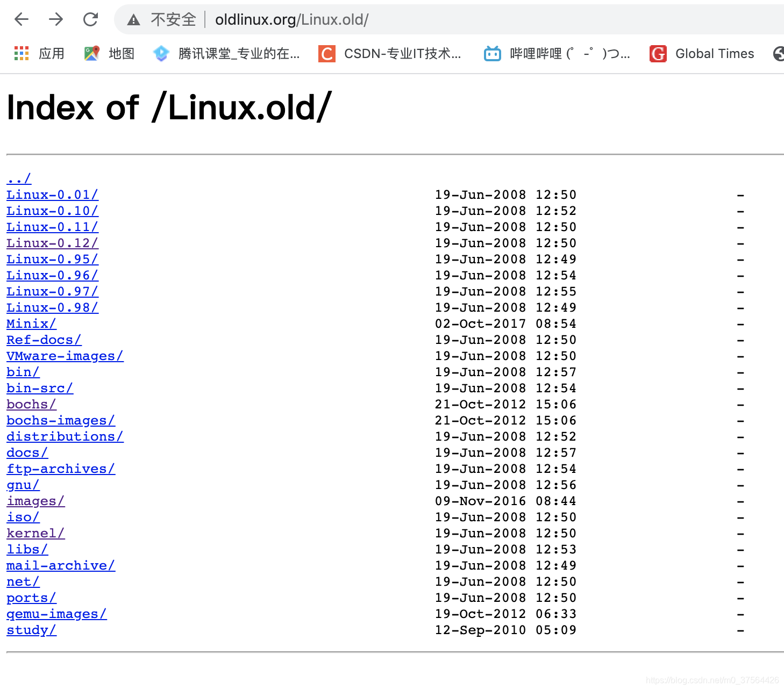Viewport: 784px width, 690px height.
Task: Open the CSDN-专业IT技术 bookmark
Action: 392,53
